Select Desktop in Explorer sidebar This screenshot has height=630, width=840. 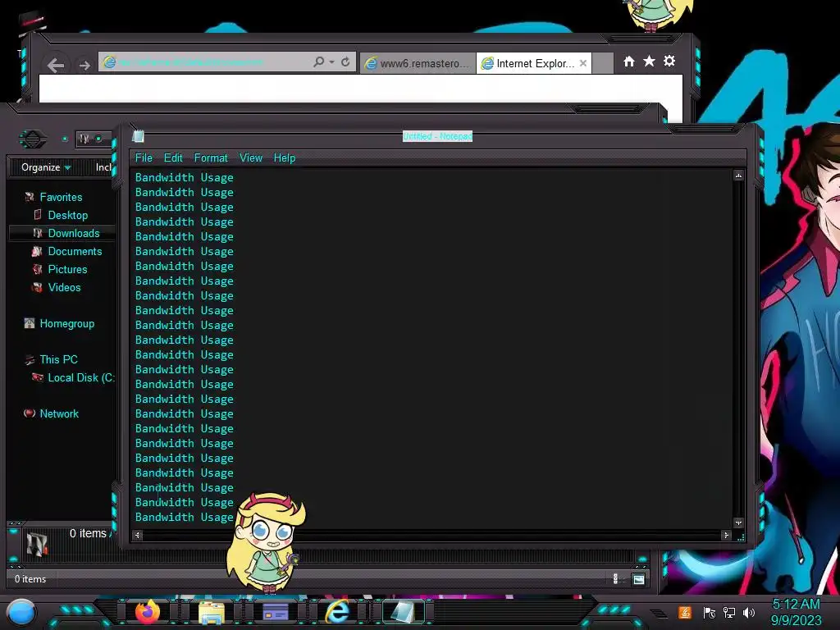(x=67, y=216)
